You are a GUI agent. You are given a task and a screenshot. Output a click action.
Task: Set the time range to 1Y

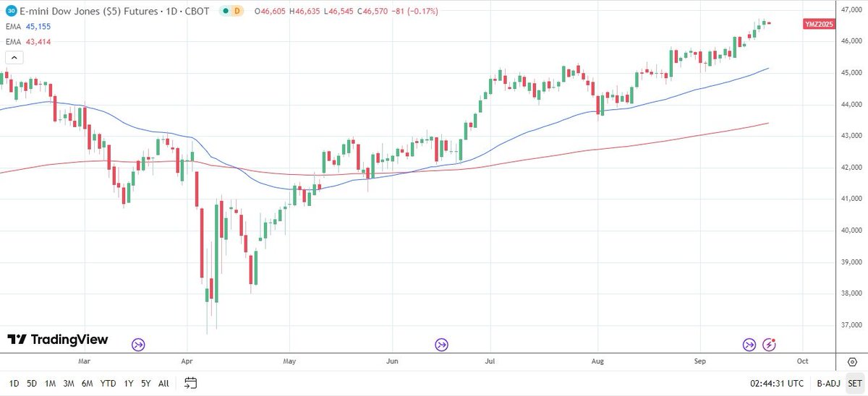point(128,382)
